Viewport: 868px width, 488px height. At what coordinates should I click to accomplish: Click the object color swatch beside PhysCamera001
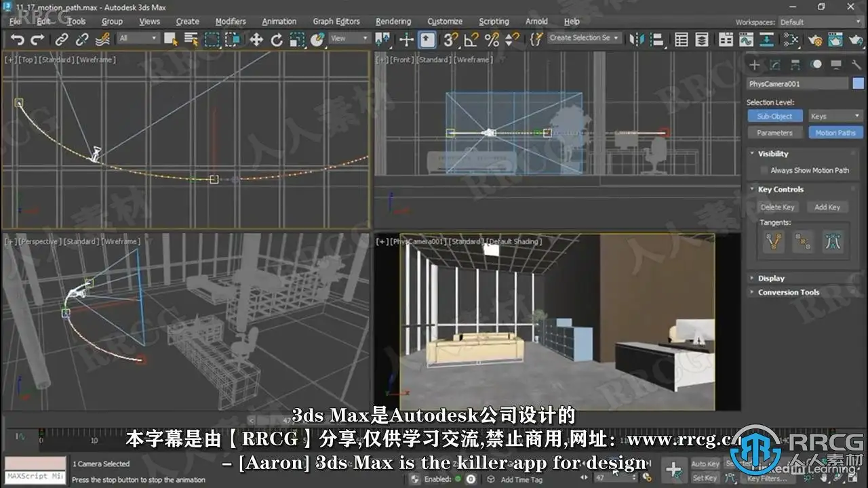(x=858, y=84)
